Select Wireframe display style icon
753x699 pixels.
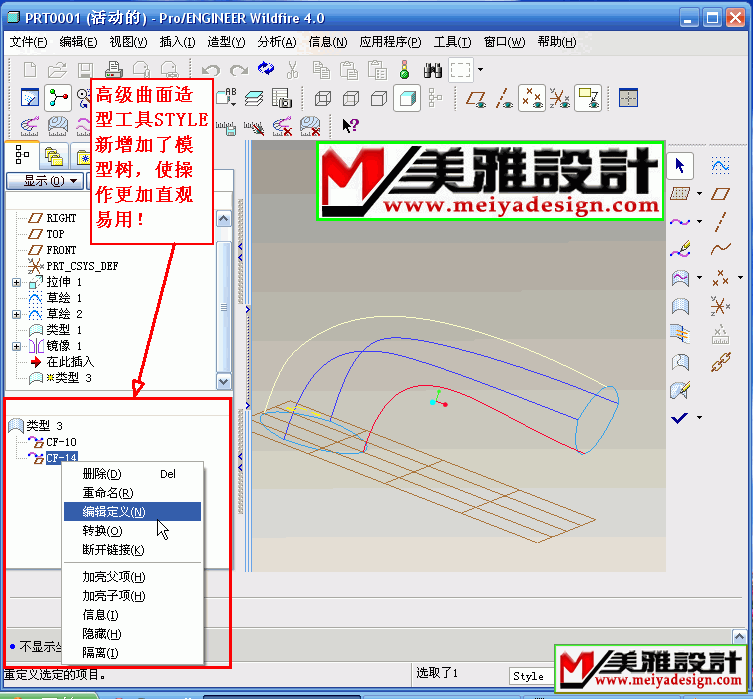(x=323, y=98)
